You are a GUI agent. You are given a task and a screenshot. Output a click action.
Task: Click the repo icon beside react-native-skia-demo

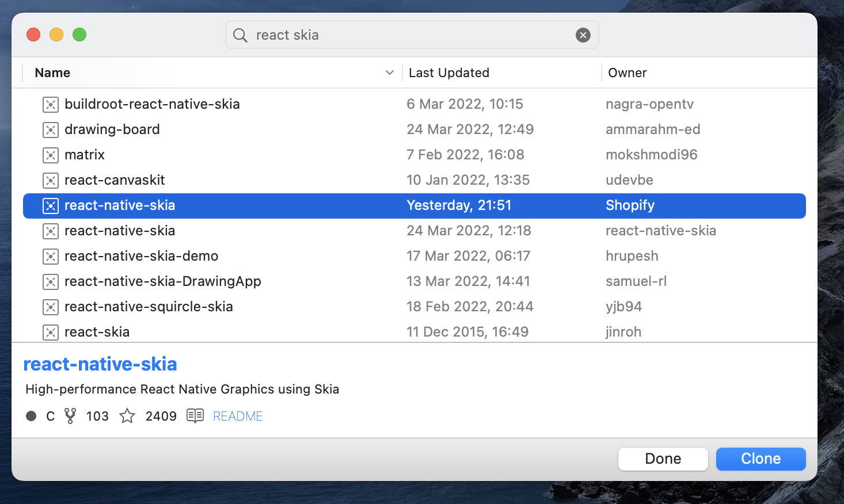[x=51, y=257]
